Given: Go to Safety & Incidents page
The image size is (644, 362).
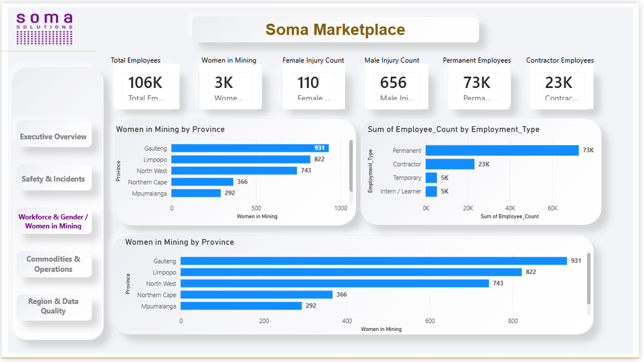Looking at the screenshot, I should (54, 178).
